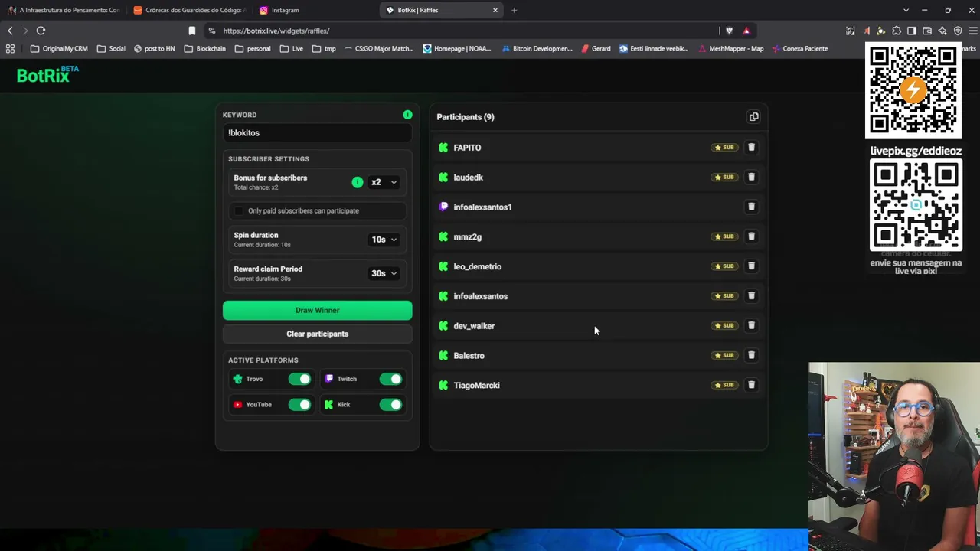This screenshot has width=980, height=551.
Task: Open the Social bookmarks folder
Action: click(111, 48)
